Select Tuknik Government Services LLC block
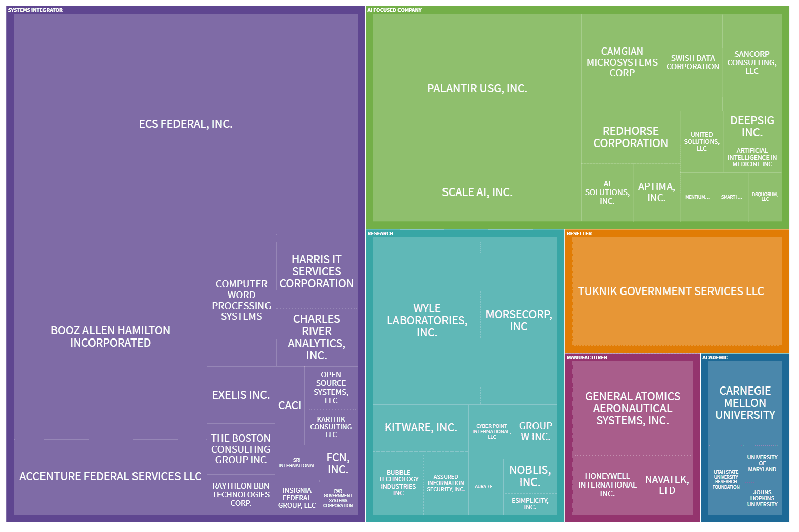Viewport: 799px width, 532px height. pos(671,292)
